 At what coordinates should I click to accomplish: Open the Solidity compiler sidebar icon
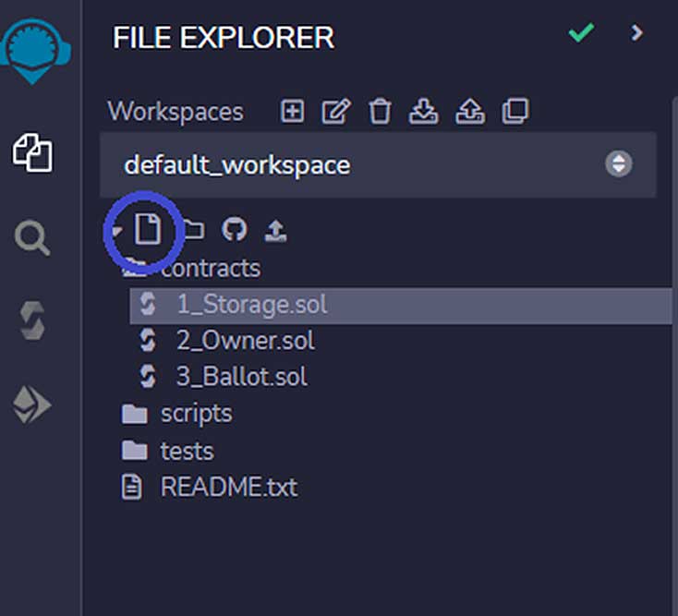pyautogui.click(x=32, y=320)
